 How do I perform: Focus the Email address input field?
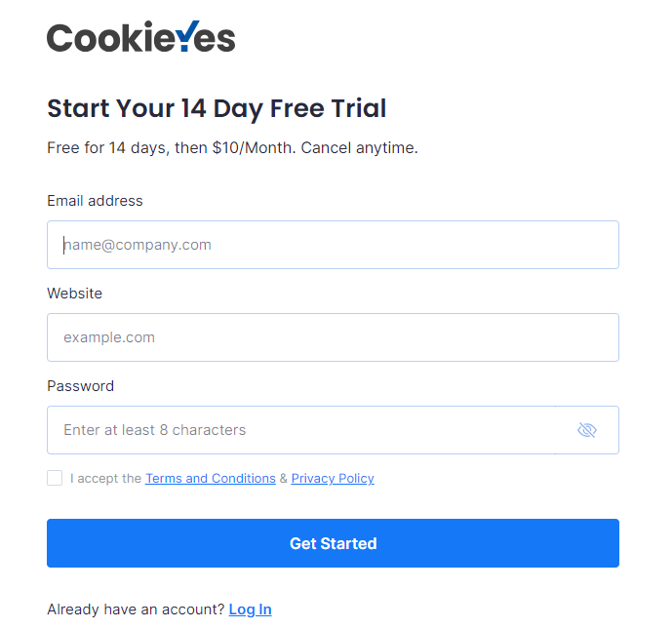(333, 245)
